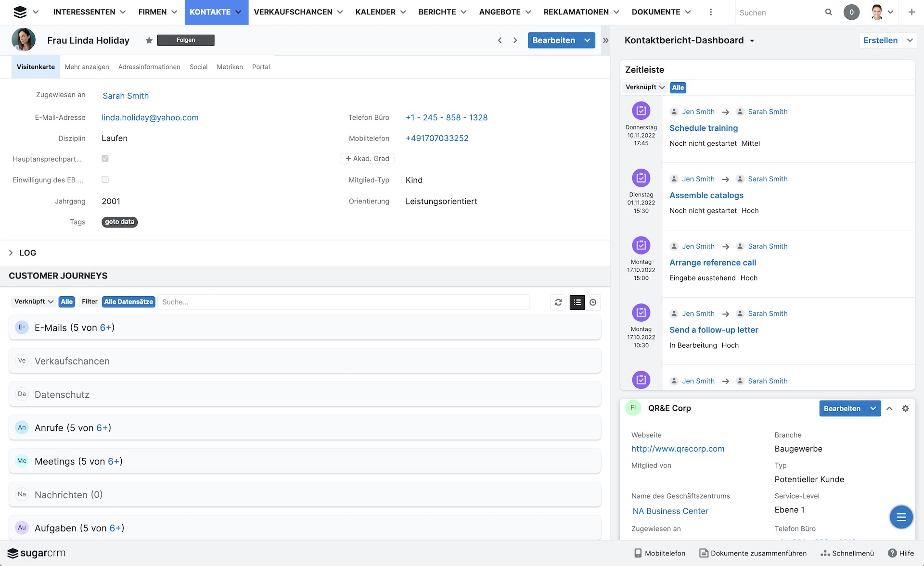The height and width of the screenshot is (566, 924).
Task: Open the quick create plus icon
Action: (911, 13)
